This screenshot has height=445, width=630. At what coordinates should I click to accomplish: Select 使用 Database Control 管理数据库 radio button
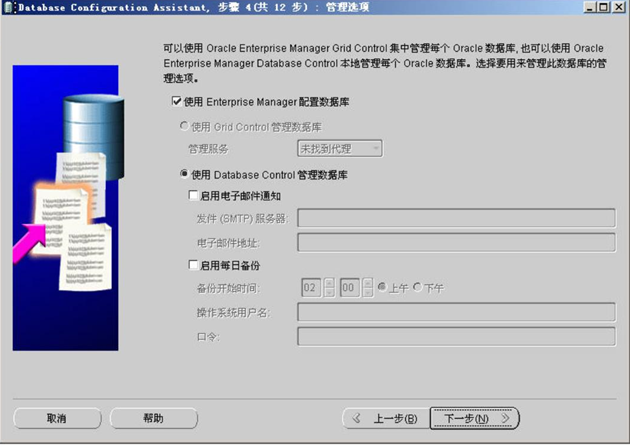pos(184,174)
